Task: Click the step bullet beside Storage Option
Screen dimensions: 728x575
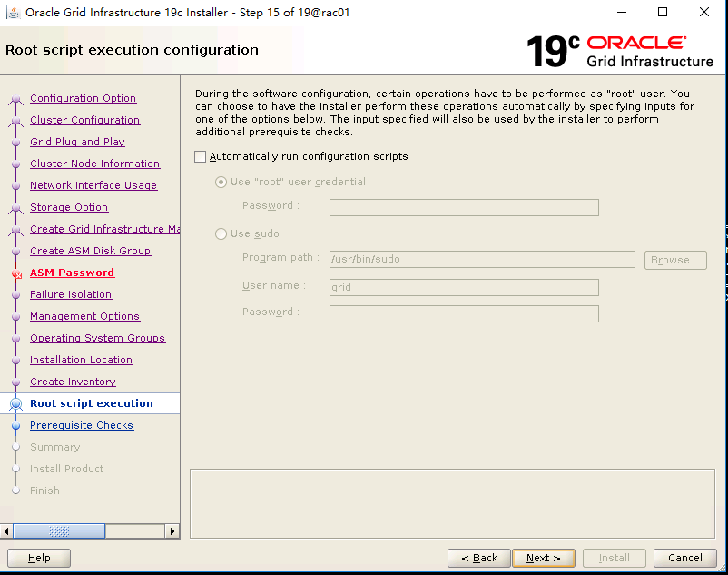Action: (x=15, y=208)
